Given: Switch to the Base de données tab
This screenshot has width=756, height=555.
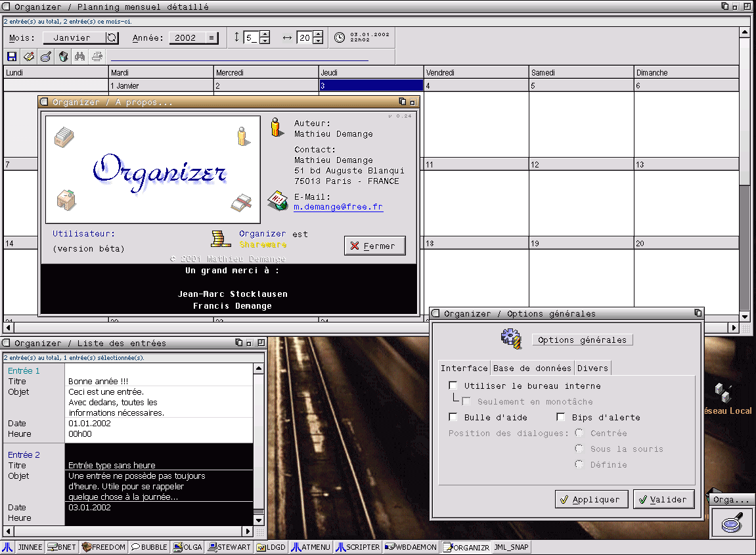Looking at the screenshot, I should click(x=532, y=368).
